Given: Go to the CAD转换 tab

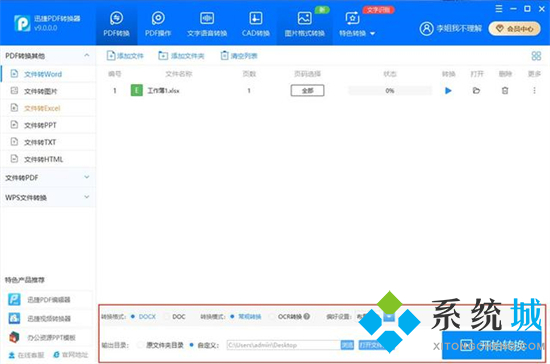Looking at the screenshot, I should pyautogui.click(x=256, y=24).
